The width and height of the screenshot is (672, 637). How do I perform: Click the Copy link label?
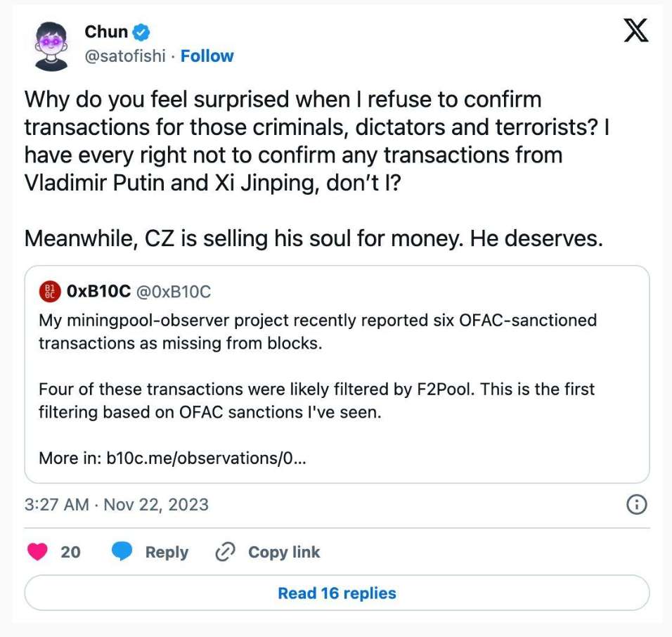point(284,552)
